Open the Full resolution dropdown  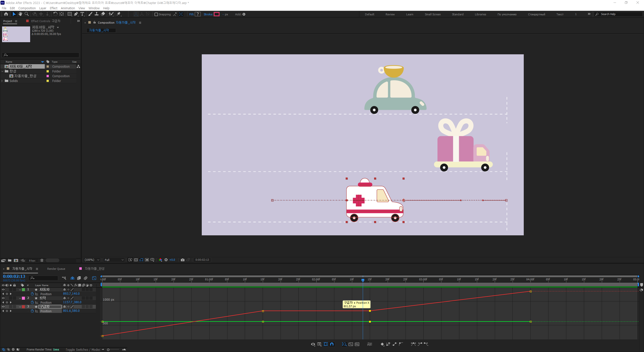114,260
